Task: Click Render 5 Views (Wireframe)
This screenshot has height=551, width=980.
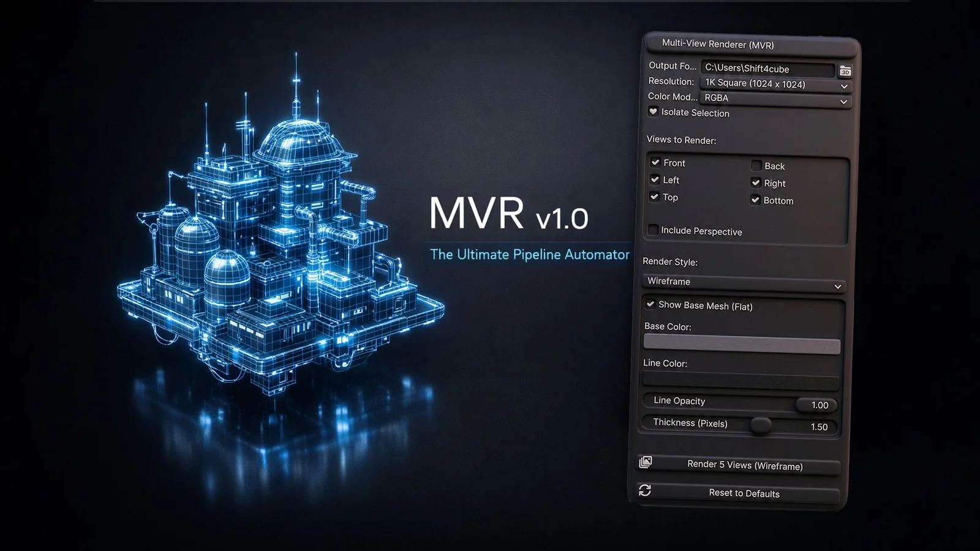Action: (745, 465)
